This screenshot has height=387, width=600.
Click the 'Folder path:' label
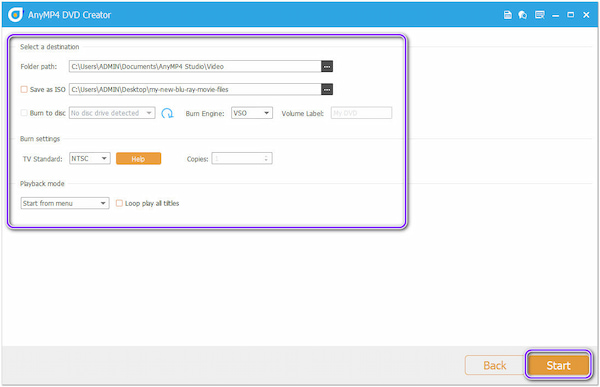point(39,66)
